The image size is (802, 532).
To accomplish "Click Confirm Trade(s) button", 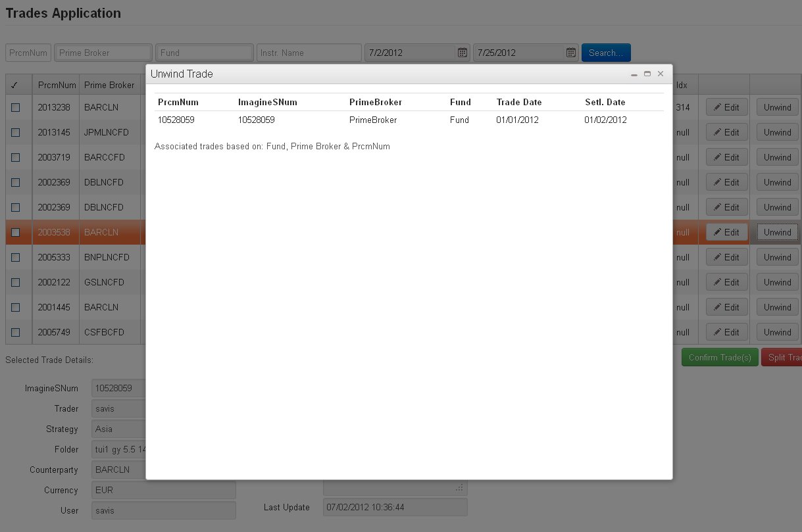I will [720, 357].
